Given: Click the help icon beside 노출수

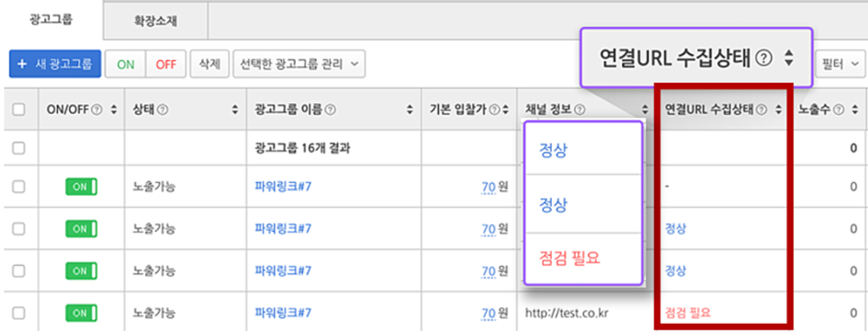Looking at the screenshot, I should (x=840, y=109).
